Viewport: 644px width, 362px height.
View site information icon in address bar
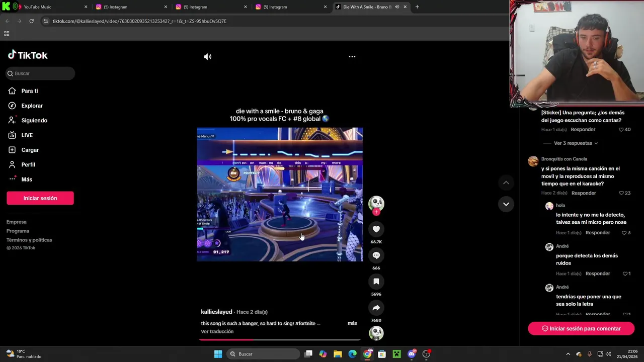(46, 21)
